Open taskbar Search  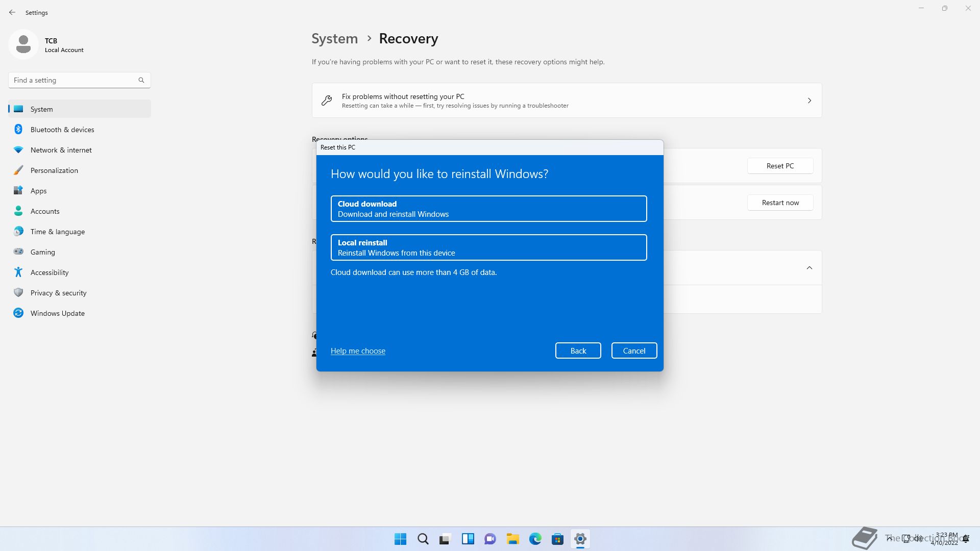coord(423,539)
